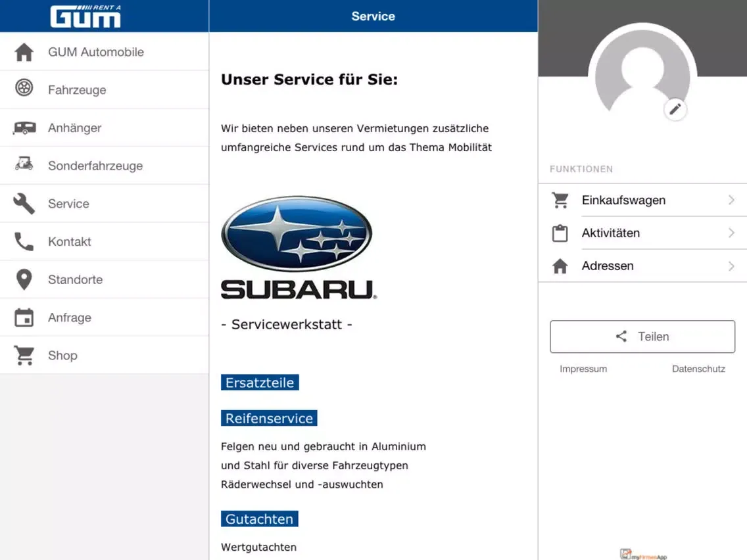Click the home icon beside GUM Automobile
The height and width of the screenshot is (560, 747).
[x=24, y=52]
